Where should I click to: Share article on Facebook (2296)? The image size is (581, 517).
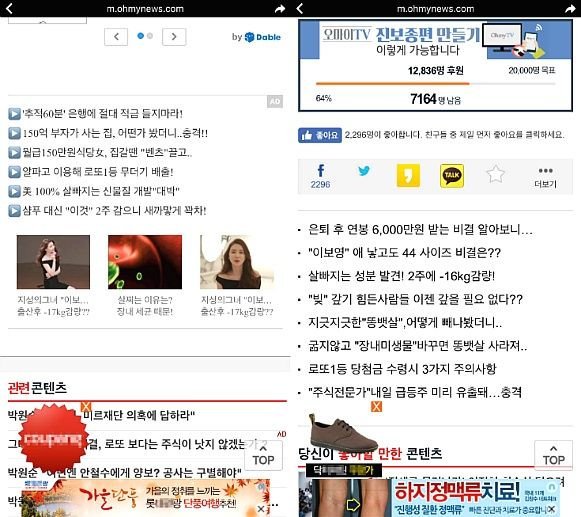(321, 176)
